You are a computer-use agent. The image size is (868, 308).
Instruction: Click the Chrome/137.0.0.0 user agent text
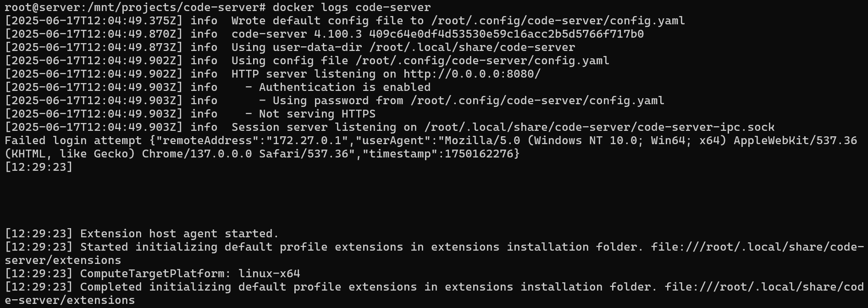click(197, 154)
